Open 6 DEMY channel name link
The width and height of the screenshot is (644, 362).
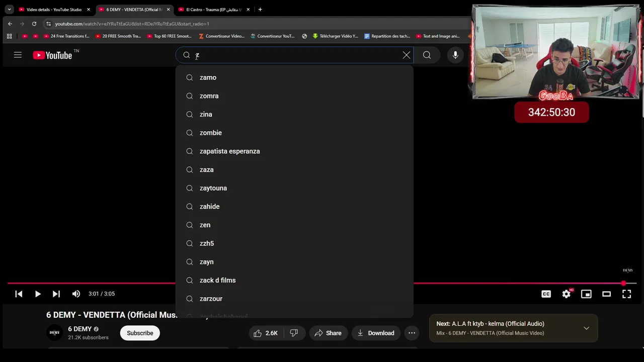[x=80, y=329]
